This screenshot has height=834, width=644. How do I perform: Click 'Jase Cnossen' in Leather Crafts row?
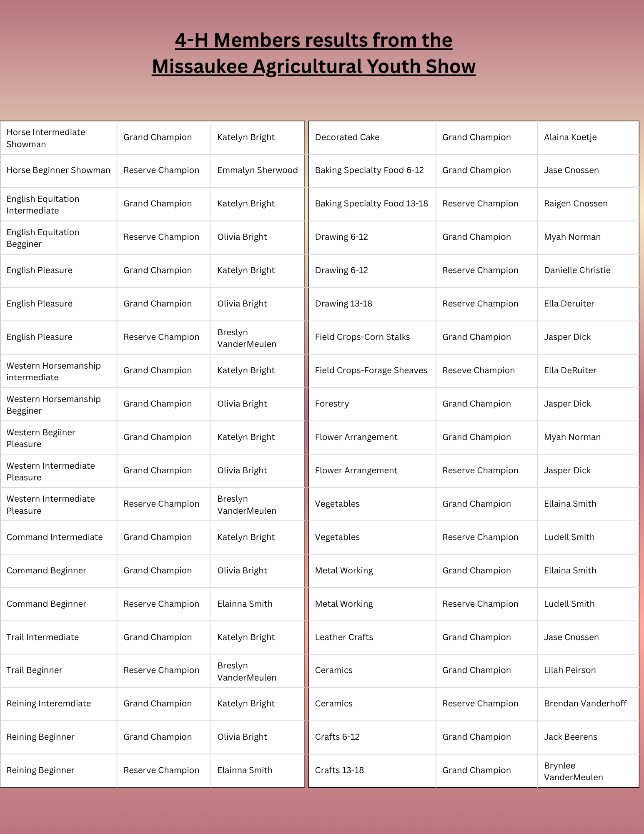pyautogui.click(x=571, y=638)
